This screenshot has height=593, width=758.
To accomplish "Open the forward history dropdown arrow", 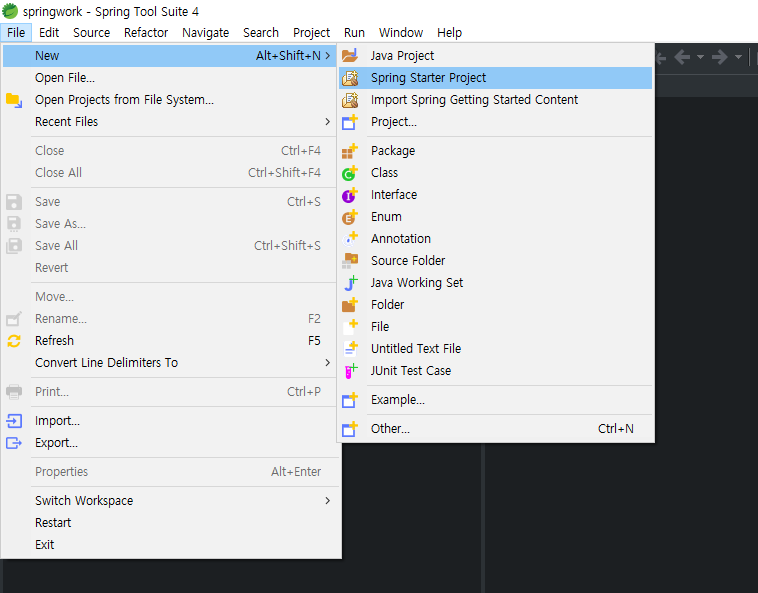I will [738, 57].
